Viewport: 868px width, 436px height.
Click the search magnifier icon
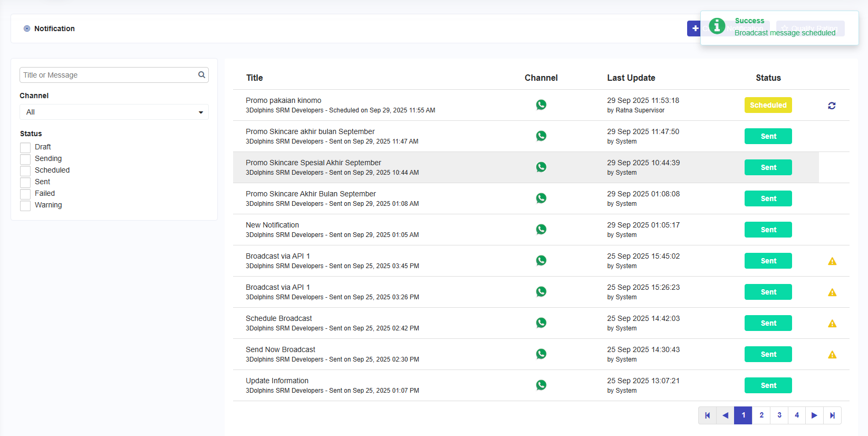click(201, 75)
